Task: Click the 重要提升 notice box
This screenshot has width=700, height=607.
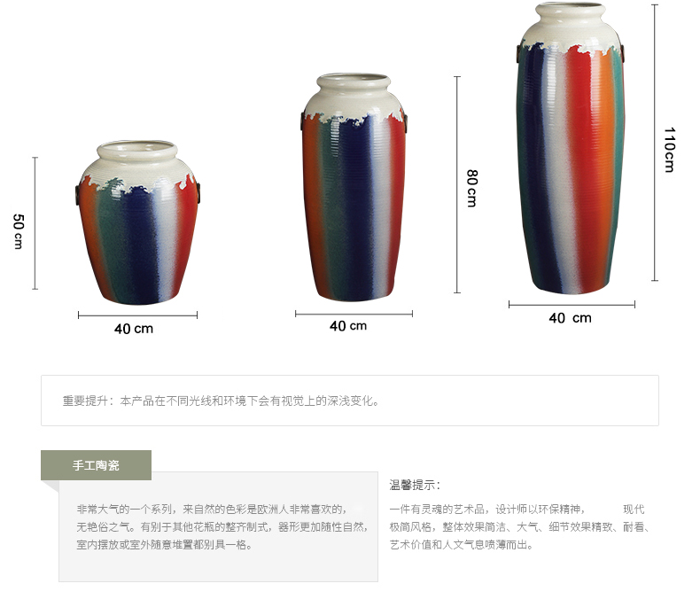Action: pyautogui.click(x=349, y=401)
